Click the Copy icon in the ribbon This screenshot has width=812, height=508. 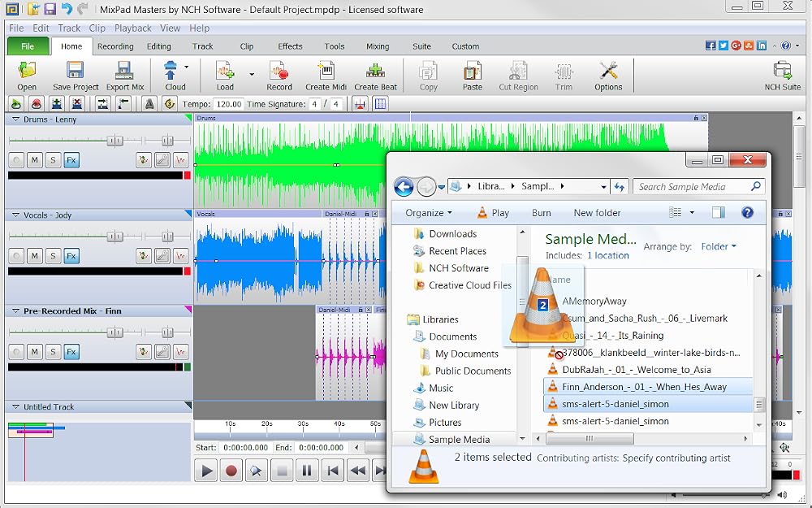point(428,70)
